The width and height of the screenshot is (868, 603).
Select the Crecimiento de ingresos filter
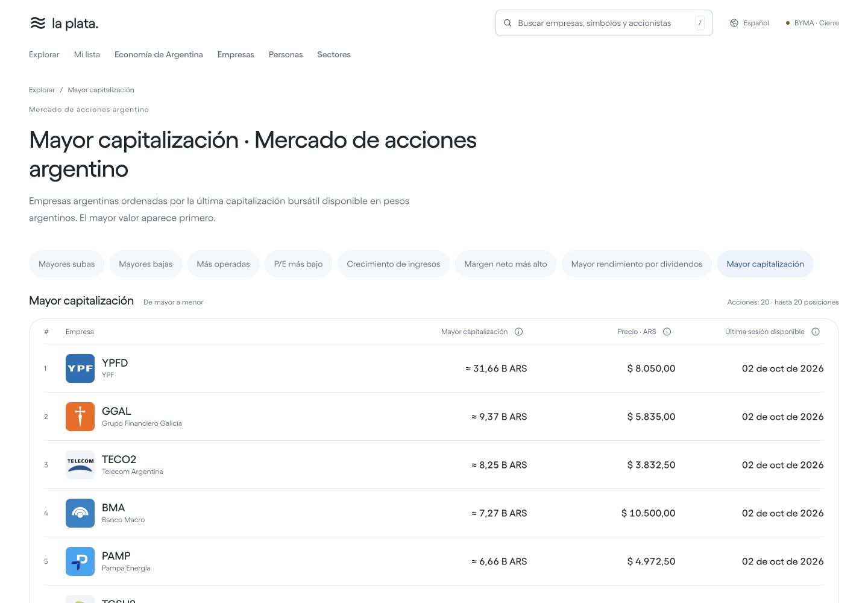(394, 264)
